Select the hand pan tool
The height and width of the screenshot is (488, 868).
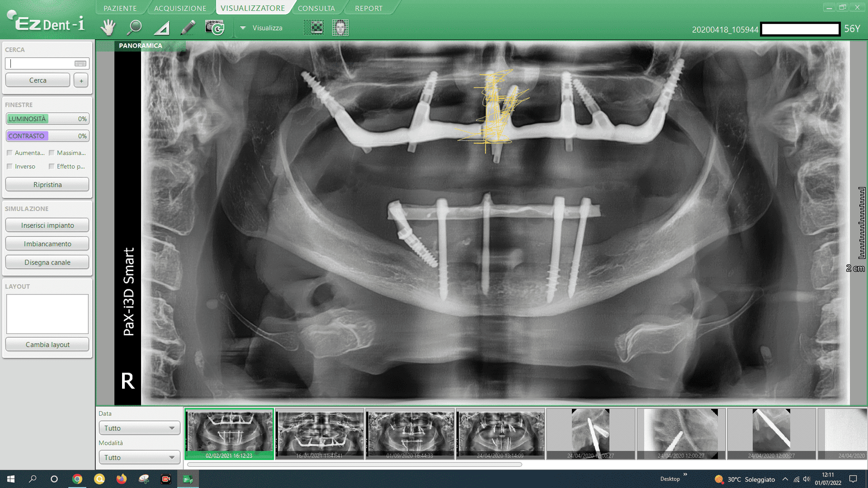pyautogui.click(x=108, y=27)
